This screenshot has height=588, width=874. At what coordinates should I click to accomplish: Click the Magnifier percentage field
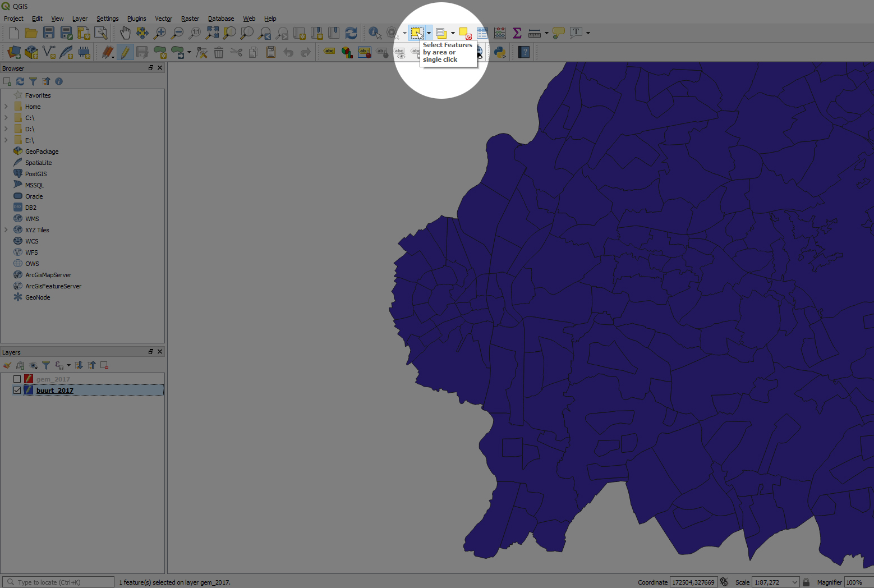point(859,582)
